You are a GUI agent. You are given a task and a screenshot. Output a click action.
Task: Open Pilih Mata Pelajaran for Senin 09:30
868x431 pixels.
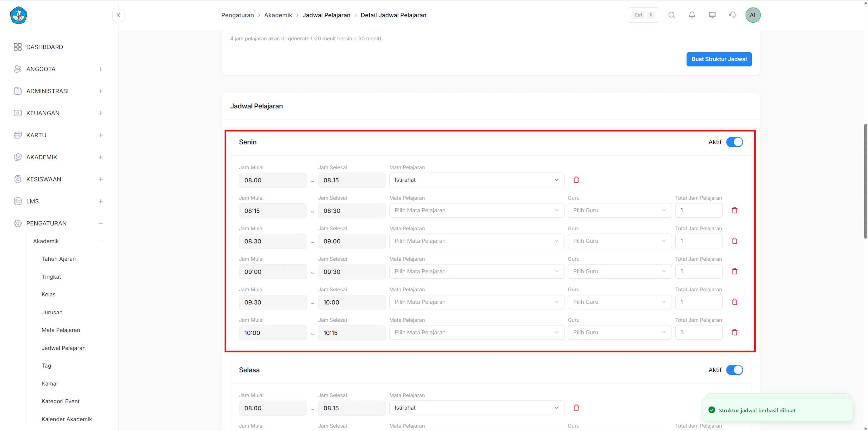coord(476,301)
